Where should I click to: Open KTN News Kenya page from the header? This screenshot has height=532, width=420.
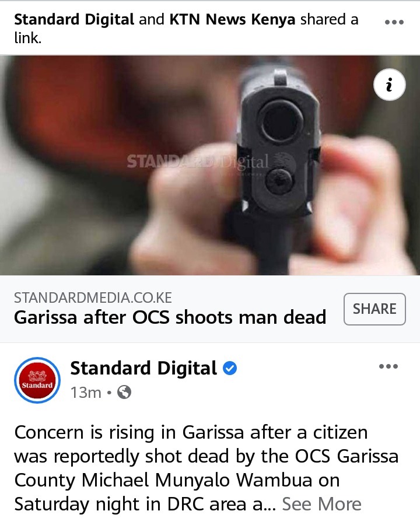click(x=232, y=19)
